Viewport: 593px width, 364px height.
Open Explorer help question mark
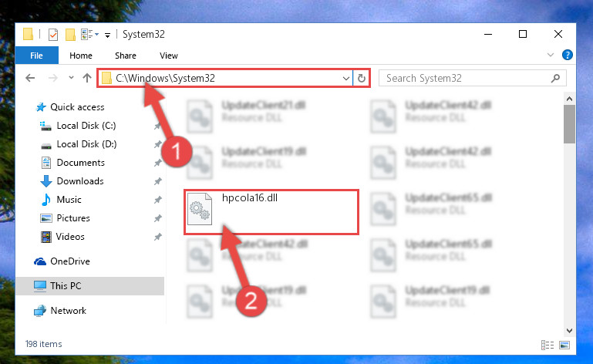coord(567,55)
